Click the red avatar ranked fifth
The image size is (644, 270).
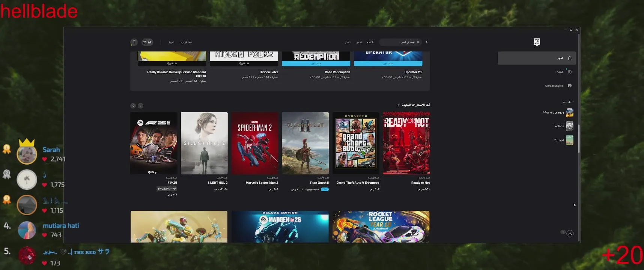[27, 256]
